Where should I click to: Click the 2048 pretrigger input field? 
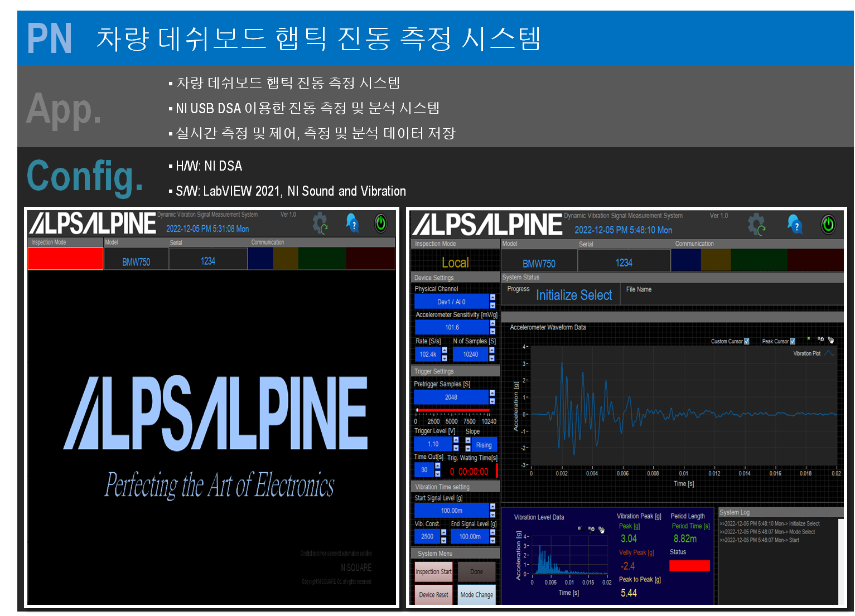click(451, 397)
